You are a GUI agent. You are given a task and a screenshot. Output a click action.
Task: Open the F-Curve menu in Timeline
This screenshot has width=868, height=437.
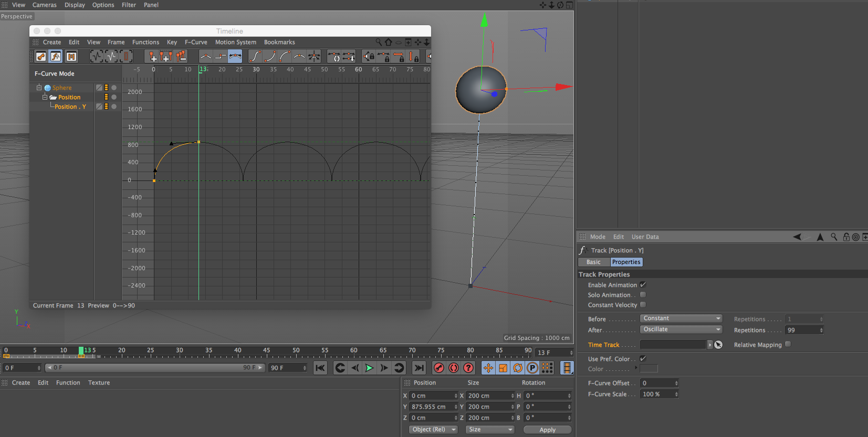tap(196, 42)
